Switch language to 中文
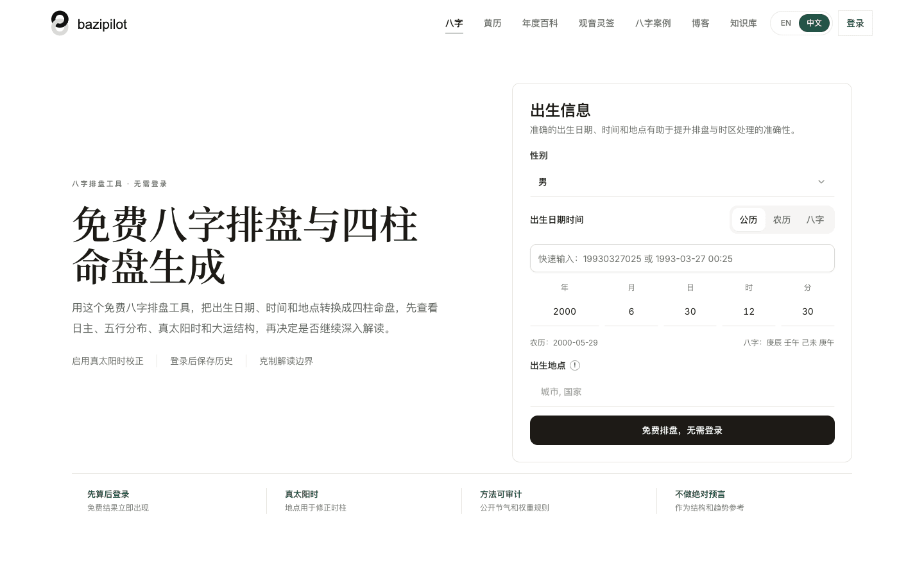 click(x=814, y=23)
